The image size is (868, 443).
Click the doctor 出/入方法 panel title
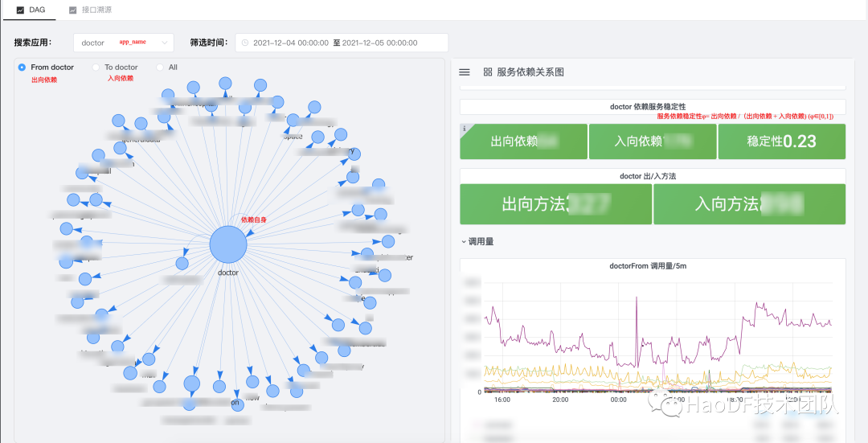(648, 176)
